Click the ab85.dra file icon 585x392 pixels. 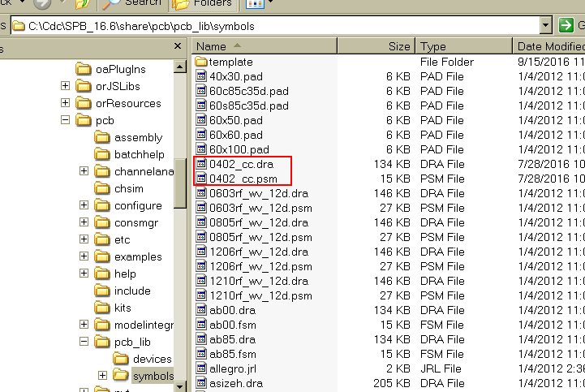pyautogui.click(x=201, y=339)
